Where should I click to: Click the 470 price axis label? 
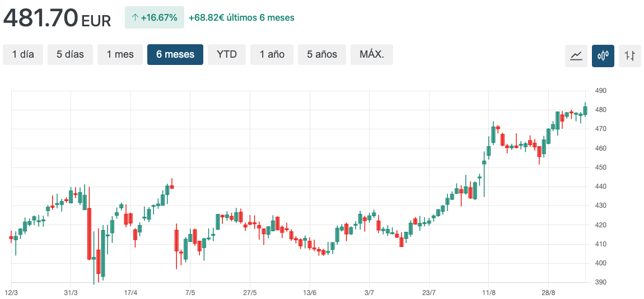click(x=600, y=129)
